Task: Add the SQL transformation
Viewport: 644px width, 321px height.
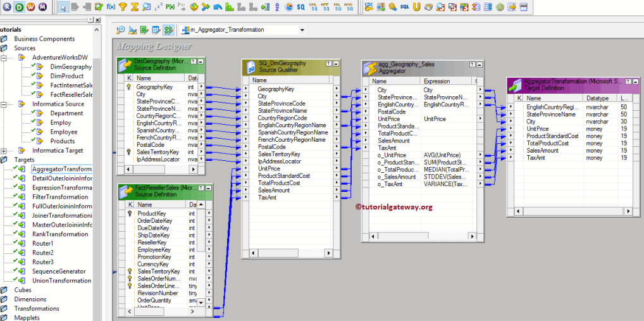Action: click(x=404, y=6)
